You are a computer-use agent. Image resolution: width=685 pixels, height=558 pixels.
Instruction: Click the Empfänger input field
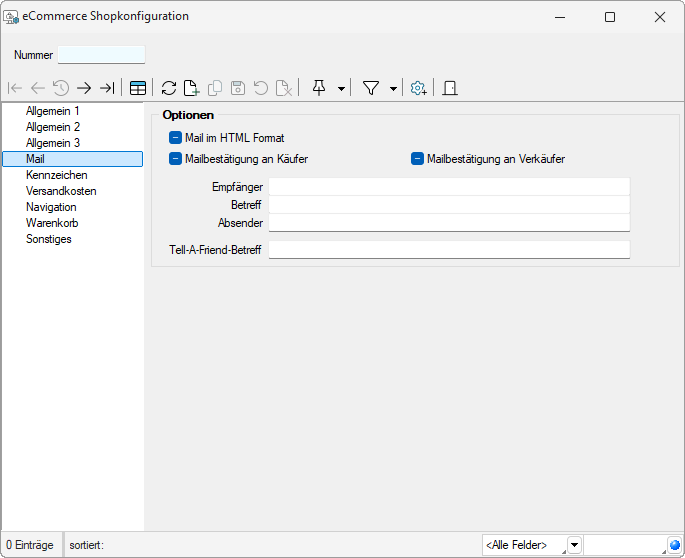click(x=449, y=187)
